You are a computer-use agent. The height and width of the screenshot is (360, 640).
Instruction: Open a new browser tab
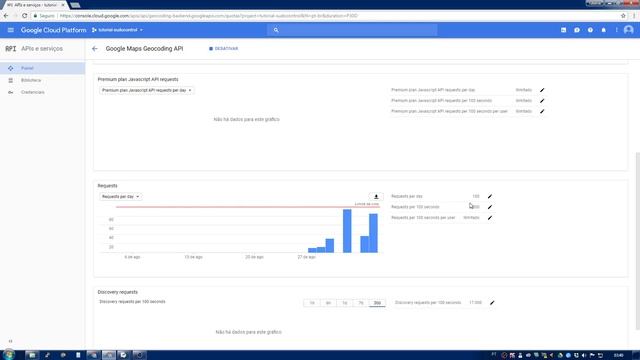[75, 5]
